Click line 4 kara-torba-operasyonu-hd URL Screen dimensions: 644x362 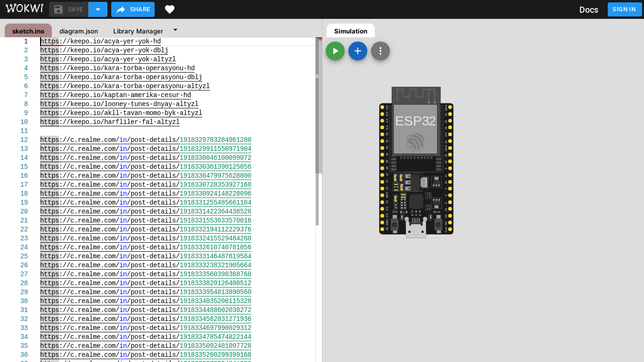117,68
